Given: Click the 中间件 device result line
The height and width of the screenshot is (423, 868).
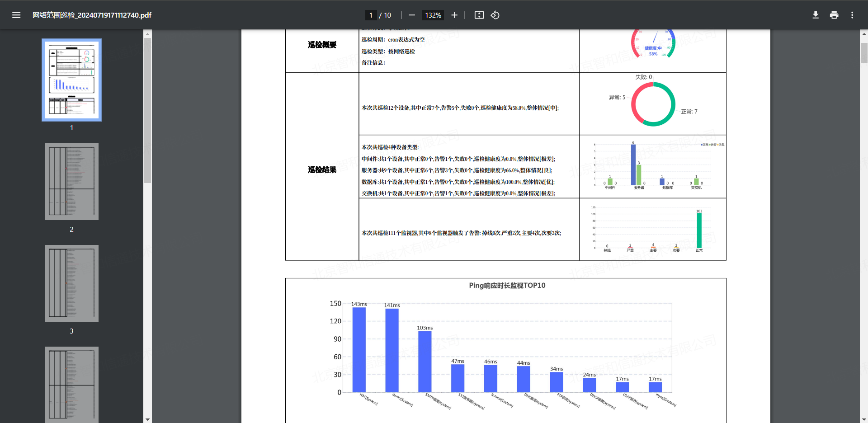Looking at the screenshot, I should point(458,159).
